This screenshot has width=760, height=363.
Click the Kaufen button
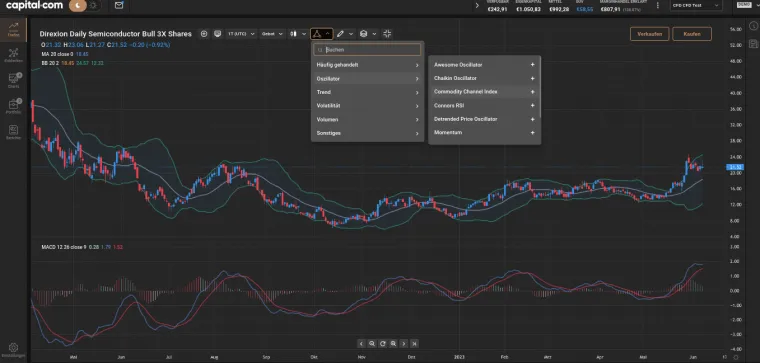(692, 34)
